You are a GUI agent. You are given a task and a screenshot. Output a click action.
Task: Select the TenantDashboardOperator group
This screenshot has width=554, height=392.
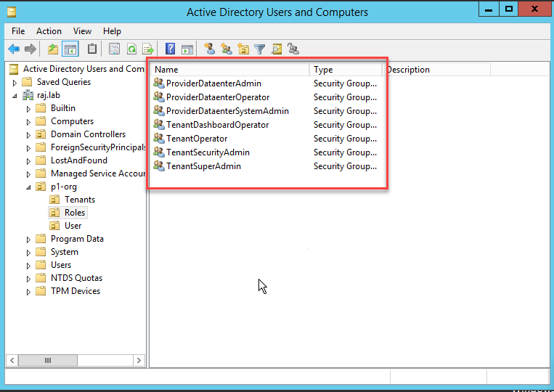217,125
